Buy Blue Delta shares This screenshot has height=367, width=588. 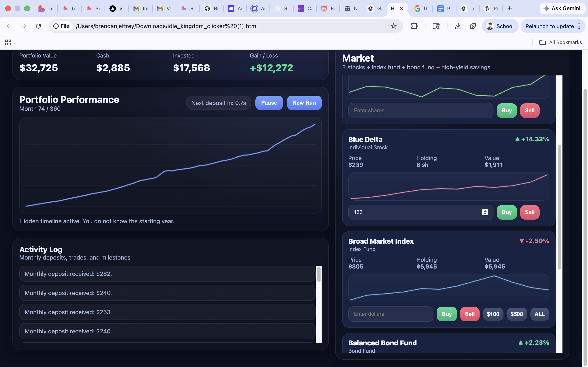[x=506, y=212]
